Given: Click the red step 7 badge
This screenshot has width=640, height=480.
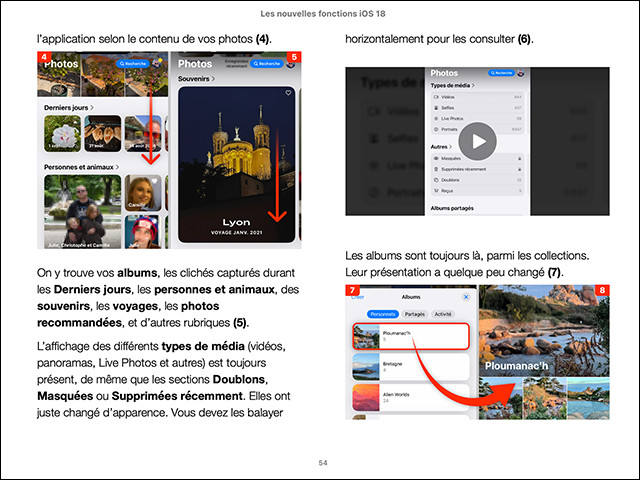Looking at the screenshot, I should [351, 291].
